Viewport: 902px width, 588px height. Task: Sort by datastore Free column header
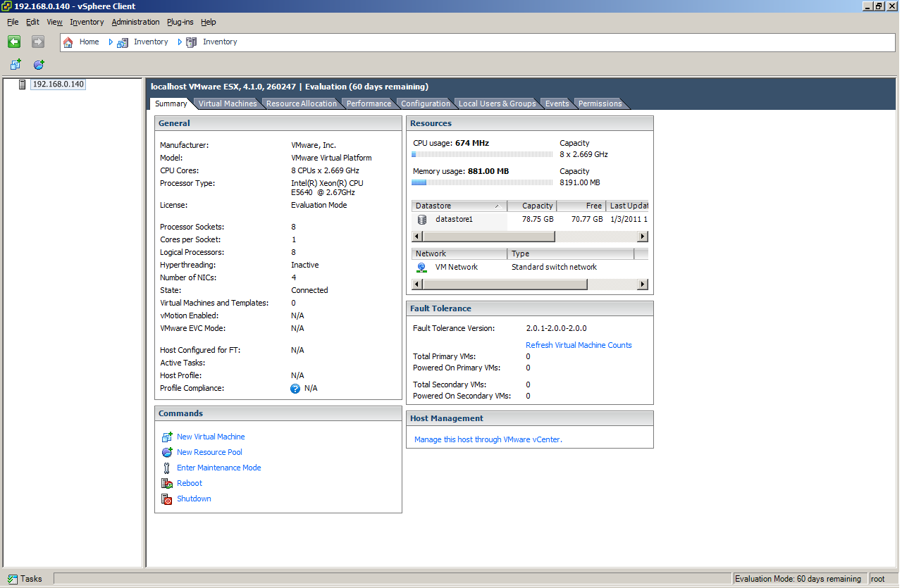(581, 206)
